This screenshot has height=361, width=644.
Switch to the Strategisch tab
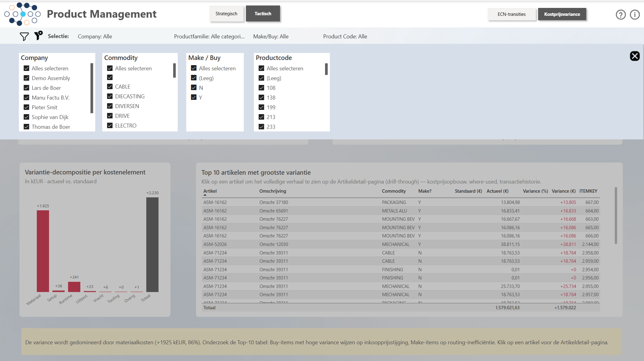tap(226, 14)
